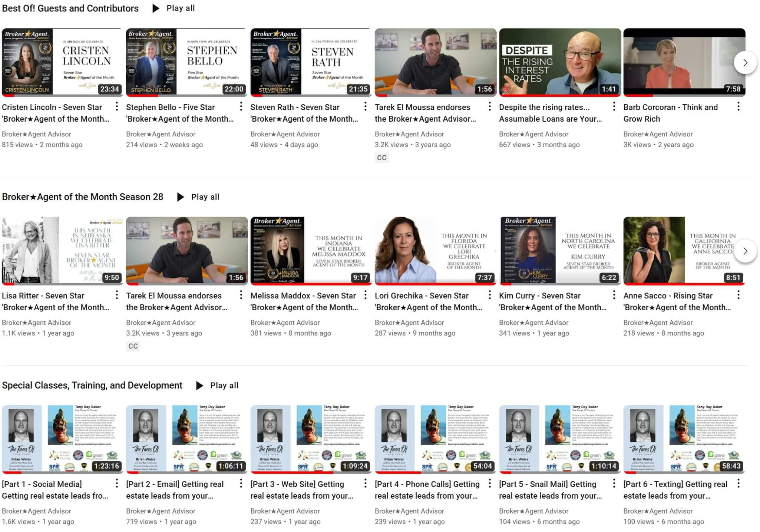
Task: Play all Broker Agent of the Month Season 28
Action: click(x=198, y=197)
